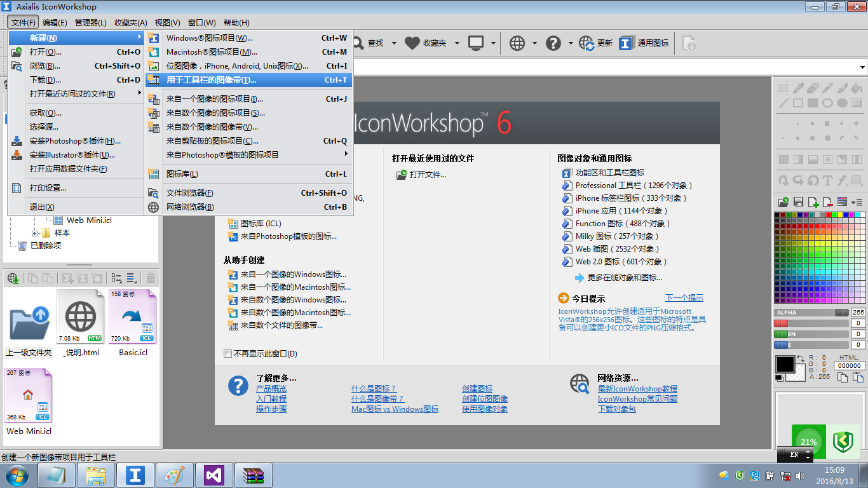Viewport: 868px width, 488px height.
Task: Select the hollow ellipse tool
Action: (828, 103)
